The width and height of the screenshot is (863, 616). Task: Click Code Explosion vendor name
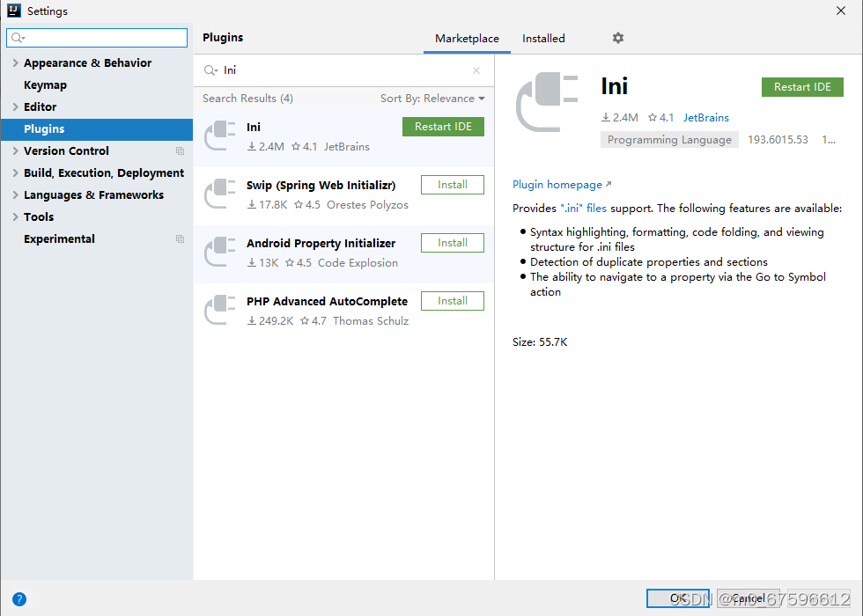click(x=358, y=263)
